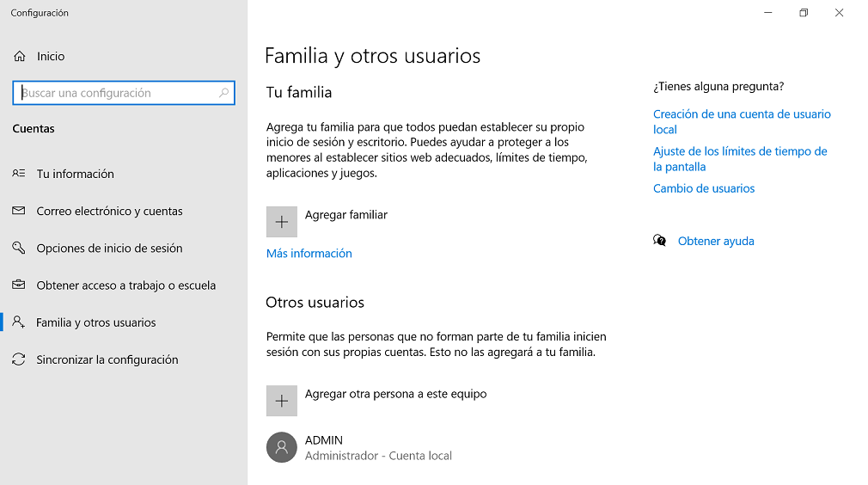Click Obtener ayuda link text
The image size is (868, 485).
click(x=716, y=241)
